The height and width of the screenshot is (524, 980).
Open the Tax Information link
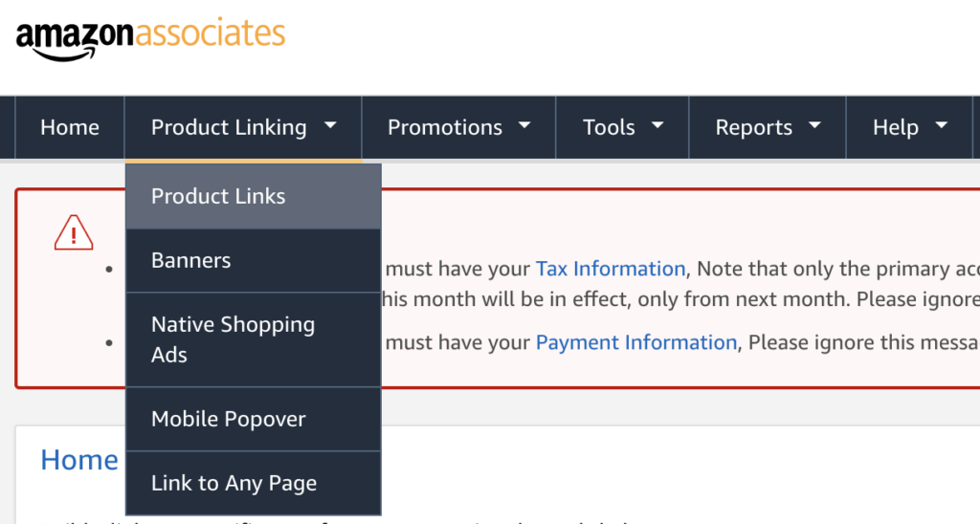click(x=611, y=269)
